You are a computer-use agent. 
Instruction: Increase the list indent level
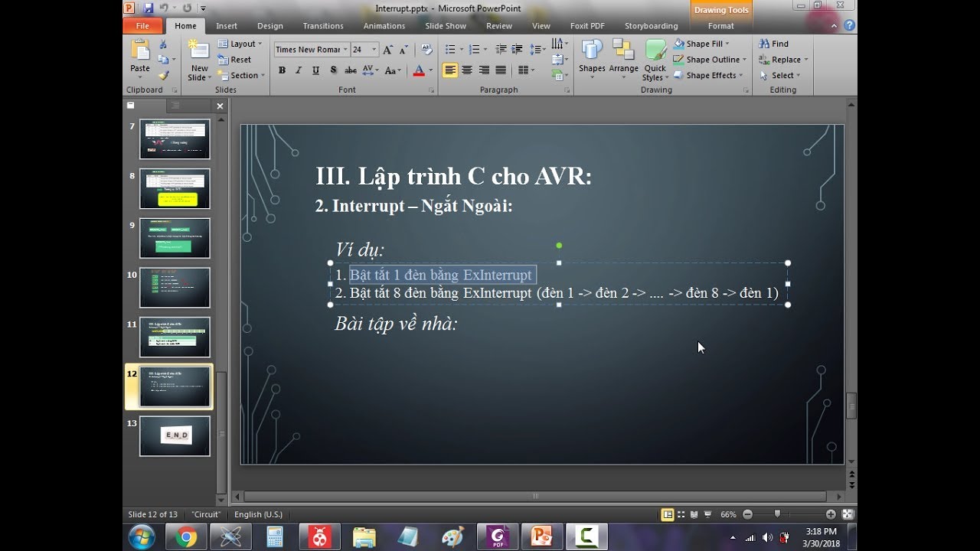[x=518, y=50]
